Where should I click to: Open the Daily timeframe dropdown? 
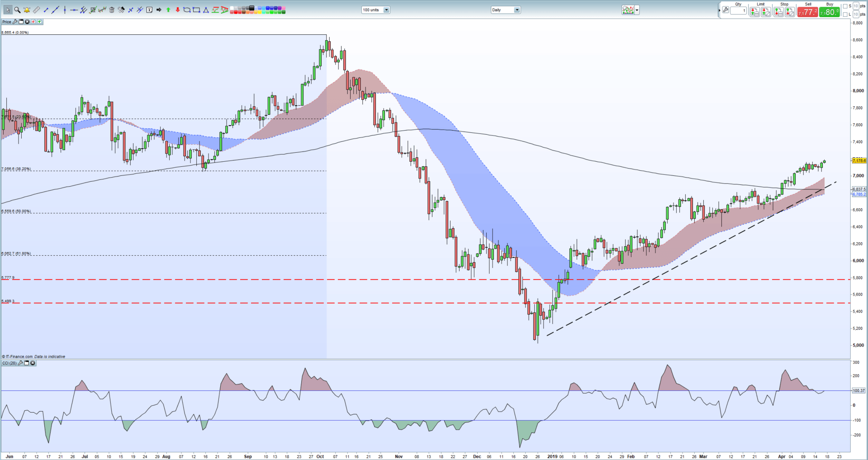tap(506, 10)
